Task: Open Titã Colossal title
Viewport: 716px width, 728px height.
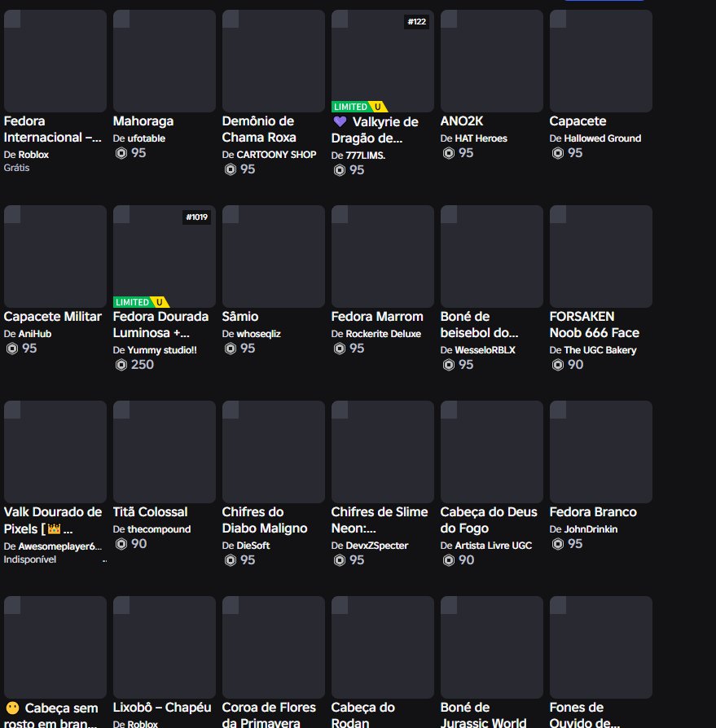Action: (x=150, y=512)
